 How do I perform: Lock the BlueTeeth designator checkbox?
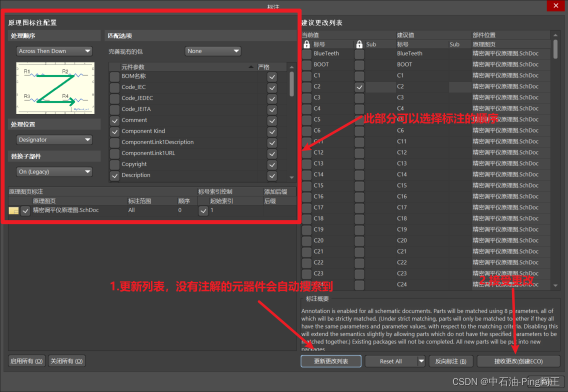307,53
